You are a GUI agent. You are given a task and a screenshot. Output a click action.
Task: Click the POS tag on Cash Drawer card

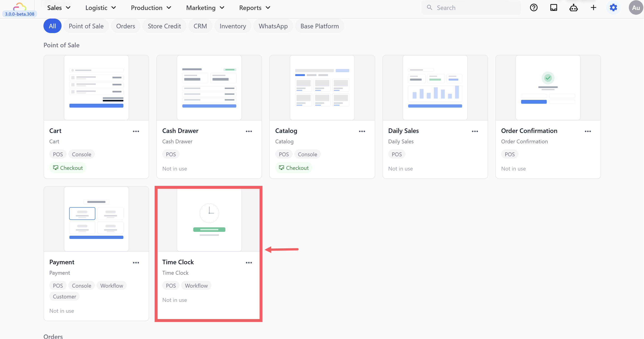[171, 154]
